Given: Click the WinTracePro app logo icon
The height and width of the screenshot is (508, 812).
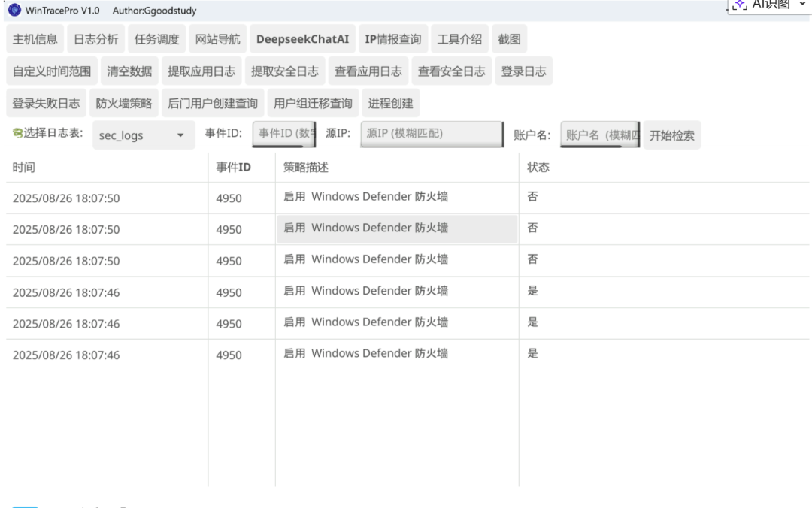Looking at the screenshot, I should (x=14, y=10).
